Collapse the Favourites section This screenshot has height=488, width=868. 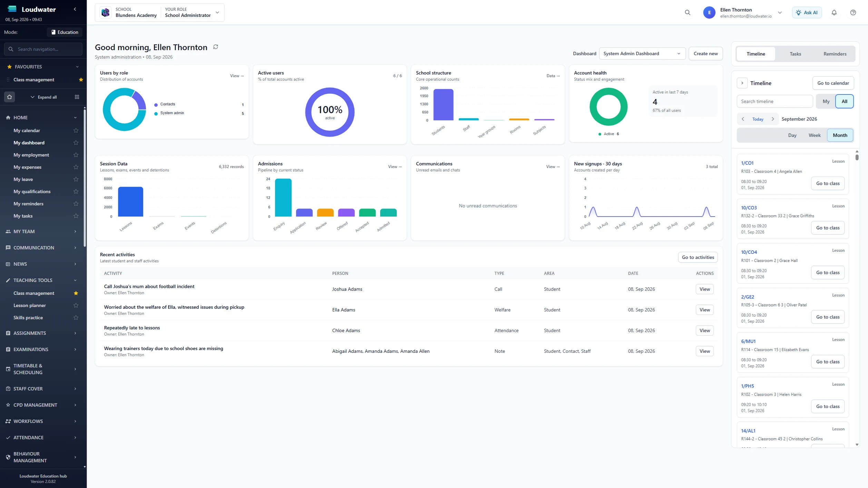click(77, 67)
